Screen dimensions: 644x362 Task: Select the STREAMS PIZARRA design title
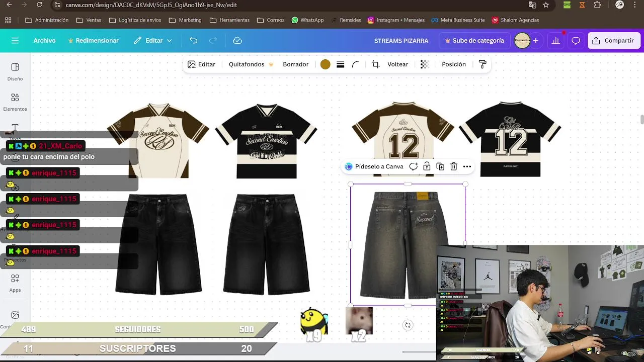point(401,41)
